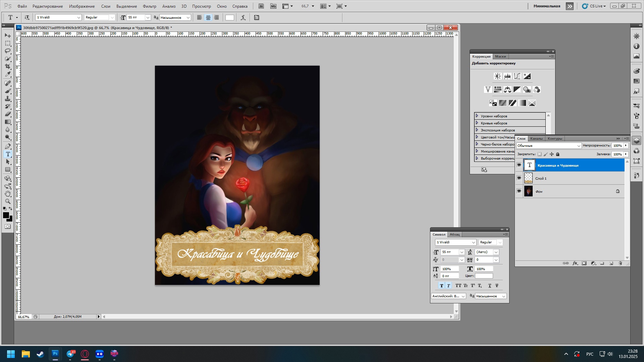This screenshot has width=644, height=362.
Task: Select the Lasso tool
Action: point(8,51)
